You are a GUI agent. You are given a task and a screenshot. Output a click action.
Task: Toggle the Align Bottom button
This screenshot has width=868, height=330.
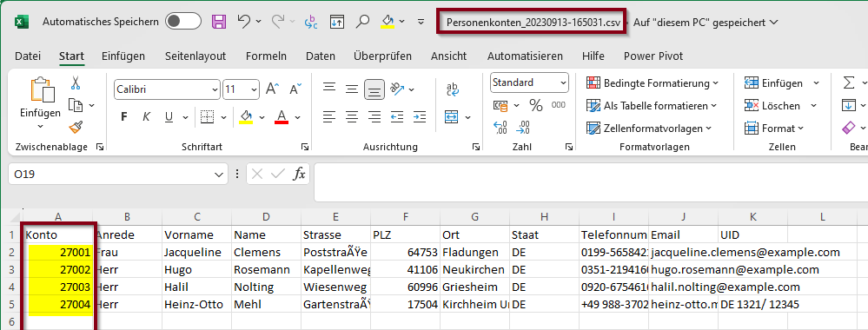374,89
